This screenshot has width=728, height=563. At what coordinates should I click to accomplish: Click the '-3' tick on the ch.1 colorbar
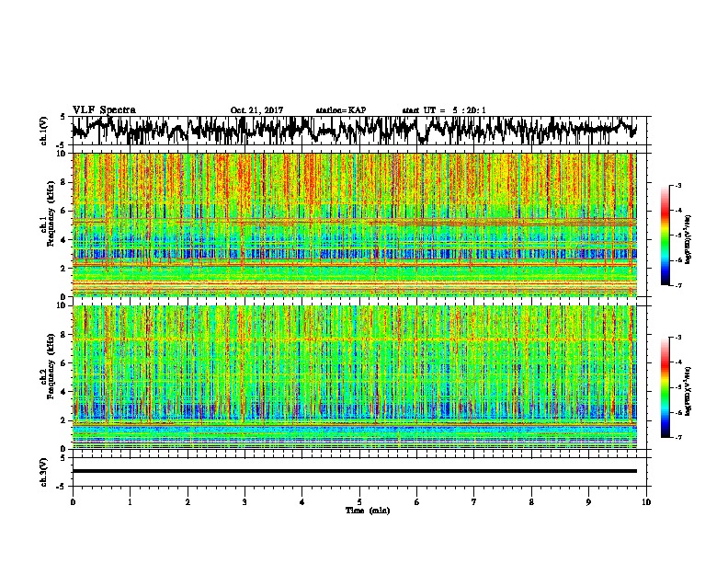678,185
